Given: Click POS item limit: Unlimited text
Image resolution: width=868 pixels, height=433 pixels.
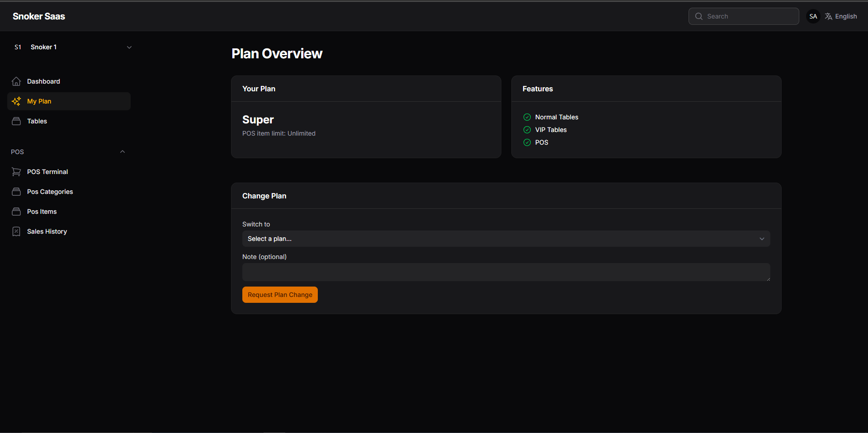Looking at the screenshot, I should 279,133.
